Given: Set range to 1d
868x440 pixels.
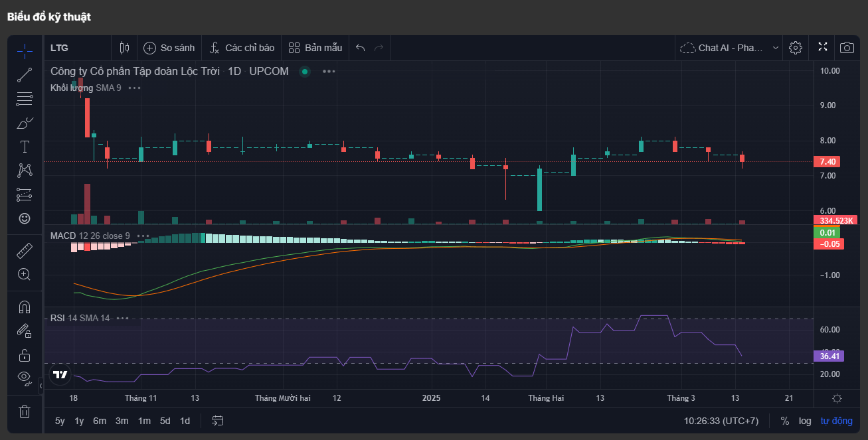Looking at the screenshot, I should (185, 421).
